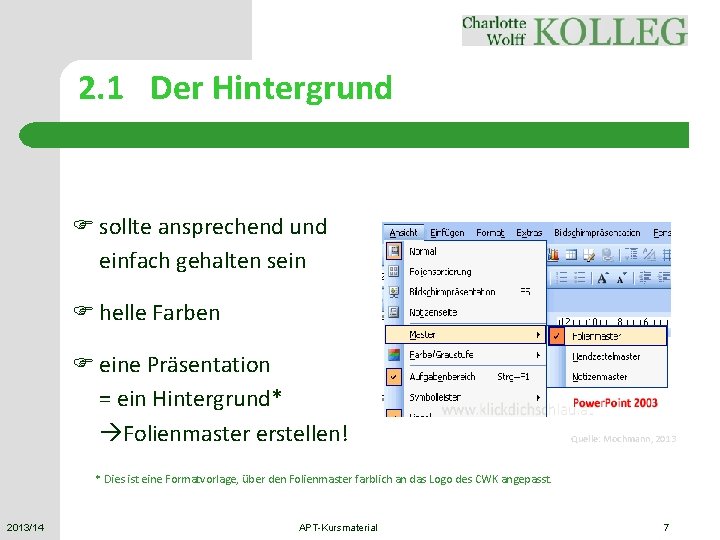Click the tables and borders pencil icon

pyautogui.click(x=589, y=254)
